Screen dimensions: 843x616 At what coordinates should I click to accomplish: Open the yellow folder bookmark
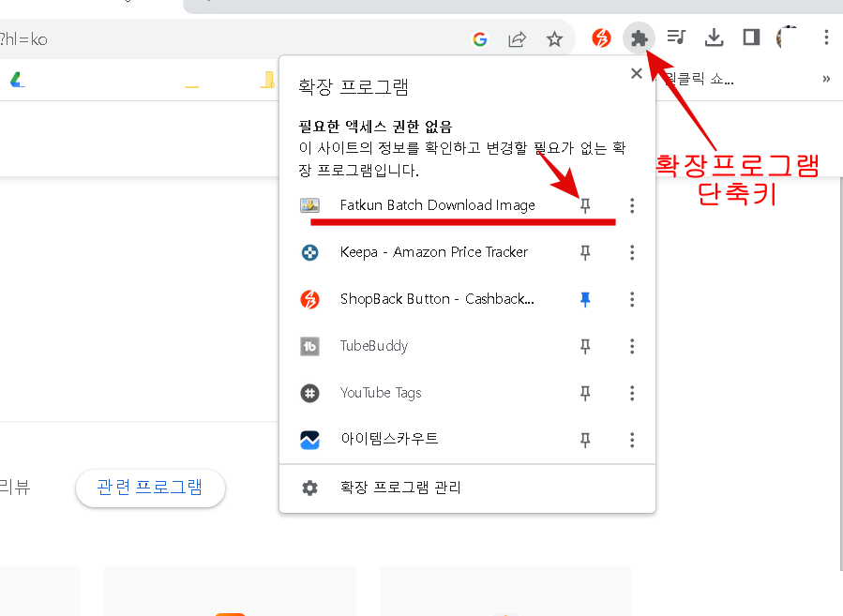[x=268, y=80]
